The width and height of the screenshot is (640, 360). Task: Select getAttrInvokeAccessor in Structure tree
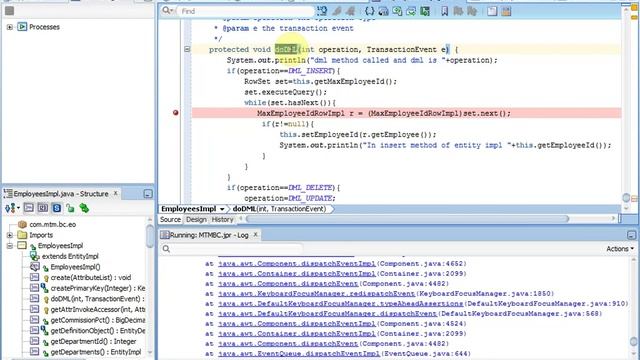pyautogui.click(x=98, y=309)
